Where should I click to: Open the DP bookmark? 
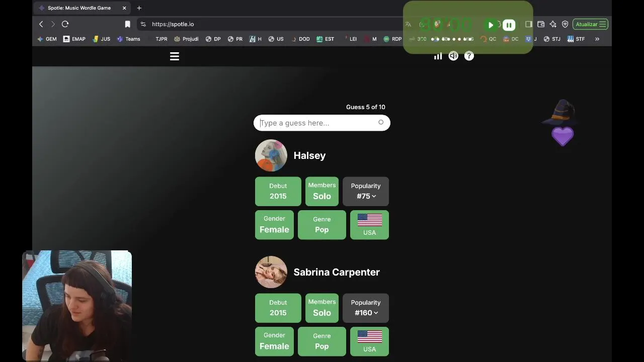tap(213, 39)
